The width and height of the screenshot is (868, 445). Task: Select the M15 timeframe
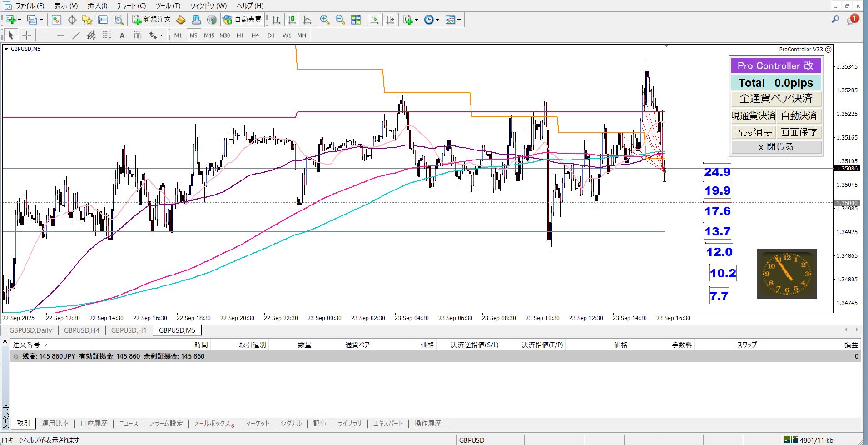click(209, 35)
